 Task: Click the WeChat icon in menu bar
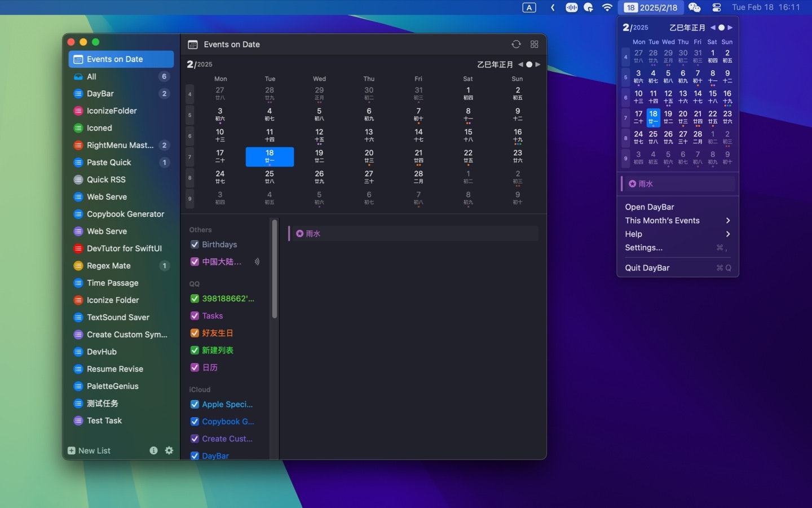pos(695,7)
